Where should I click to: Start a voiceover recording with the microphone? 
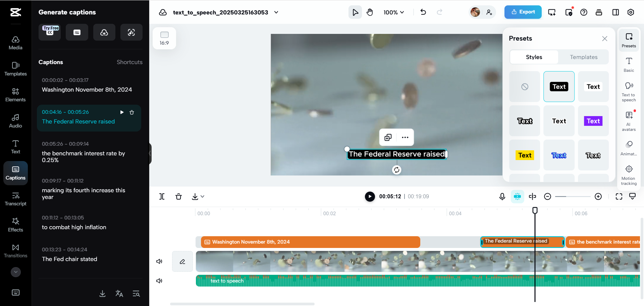(502, 196)
